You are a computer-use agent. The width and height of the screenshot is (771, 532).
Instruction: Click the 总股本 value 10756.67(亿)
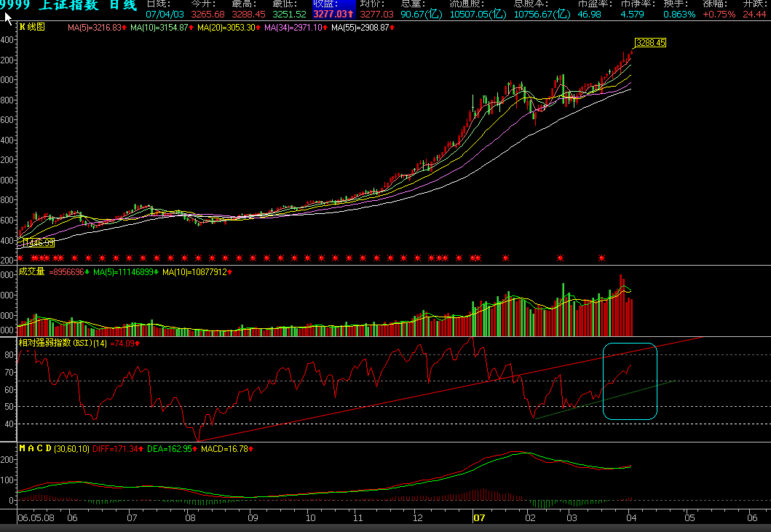pyautogui.click(x=542, y=15)
